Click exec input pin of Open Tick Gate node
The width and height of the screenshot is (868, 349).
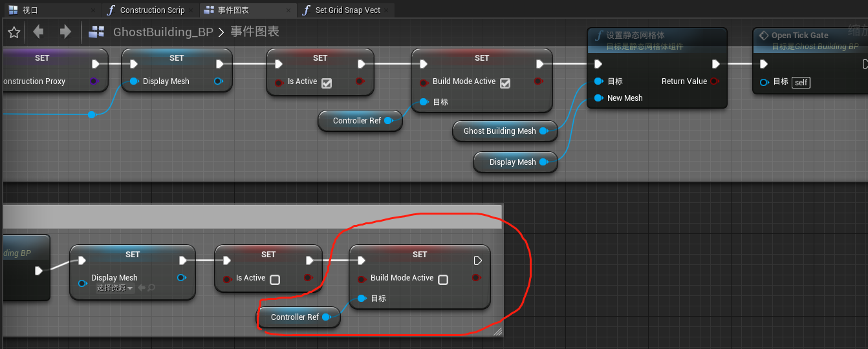tap(764, 64)
